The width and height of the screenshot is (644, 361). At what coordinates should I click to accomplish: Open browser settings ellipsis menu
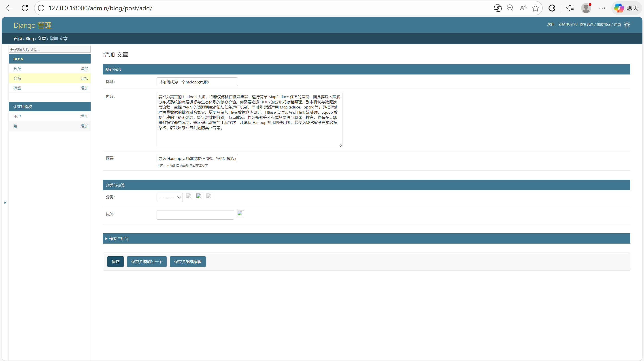(602, 8)
